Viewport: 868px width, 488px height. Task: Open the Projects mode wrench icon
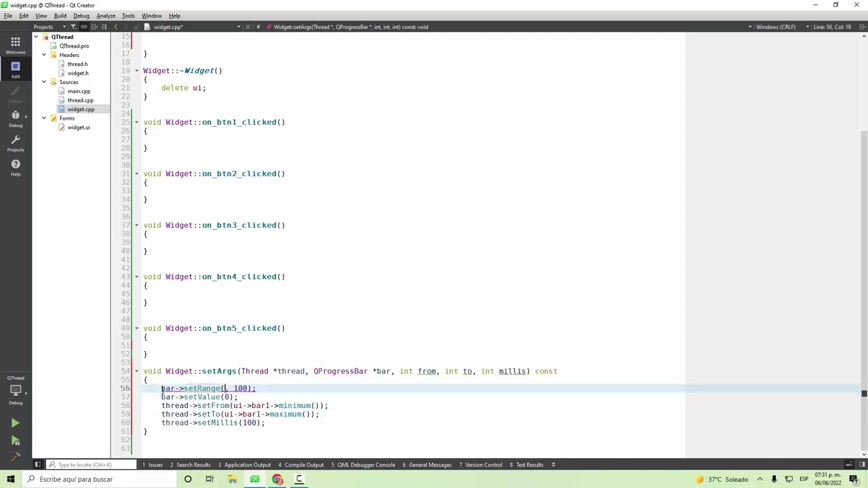[15, 142]
